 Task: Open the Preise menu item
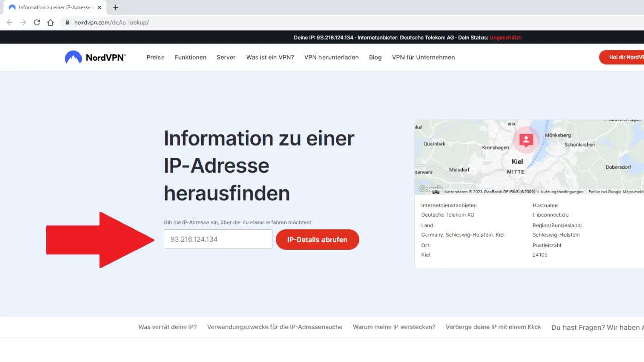(x=155, y=57)
